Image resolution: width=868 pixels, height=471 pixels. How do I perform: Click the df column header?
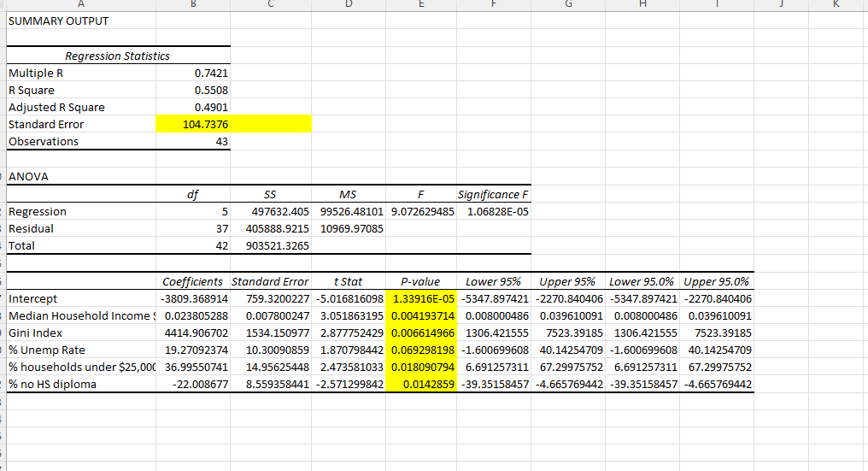click(x=193, y=195)
